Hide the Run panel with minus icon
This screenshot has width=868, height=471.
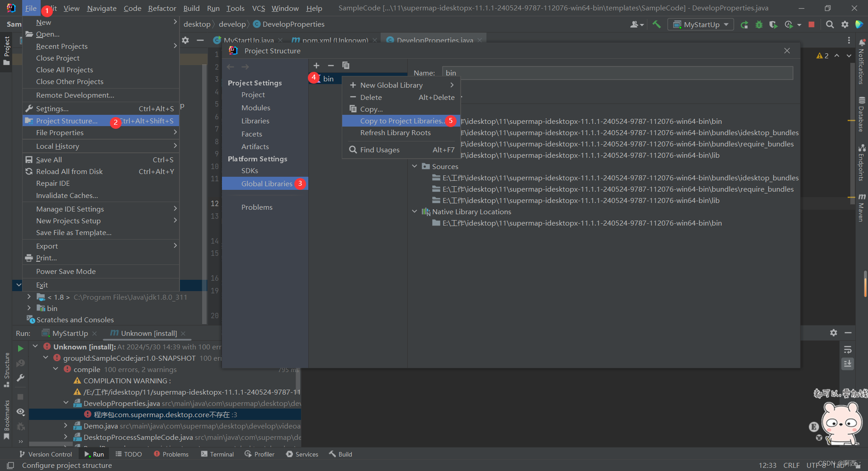pyautogui.click(x=848, y=333)
